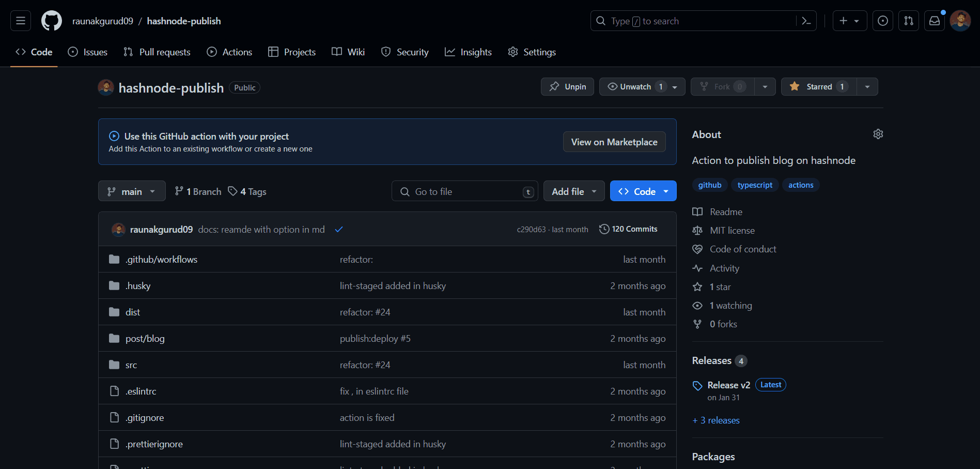The image size is (980, 469).
Task: View the 120 Commits history
Action: [628, 229]
